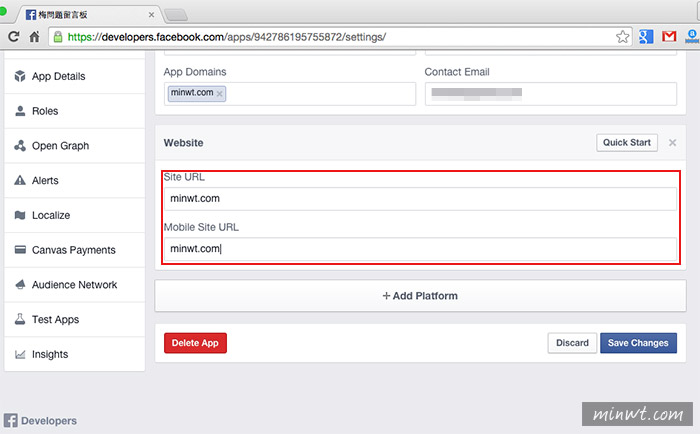Open the App Details settings page
This screenshot has width=700, height=434.
click(x=75, y=76)
